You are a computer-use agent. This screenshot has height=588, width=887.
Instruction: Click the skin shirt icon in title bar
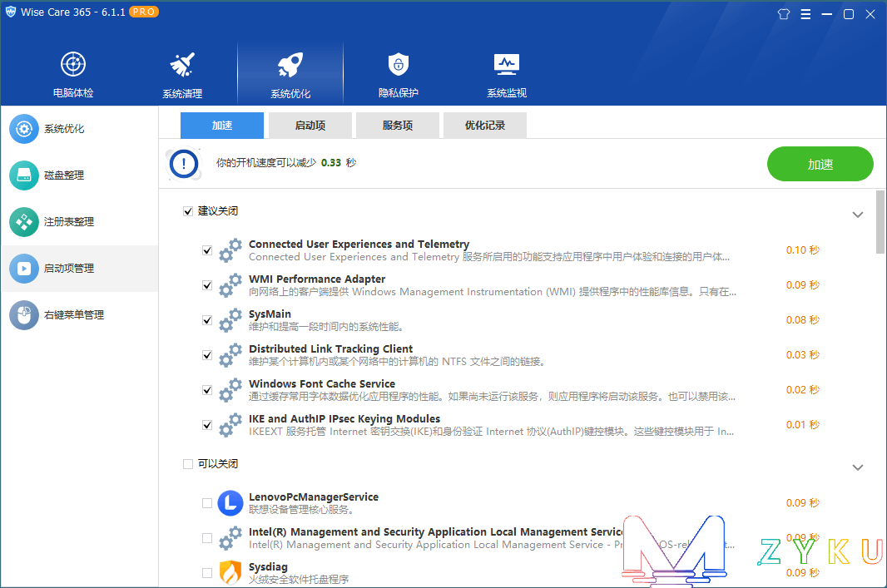(784, 14)
